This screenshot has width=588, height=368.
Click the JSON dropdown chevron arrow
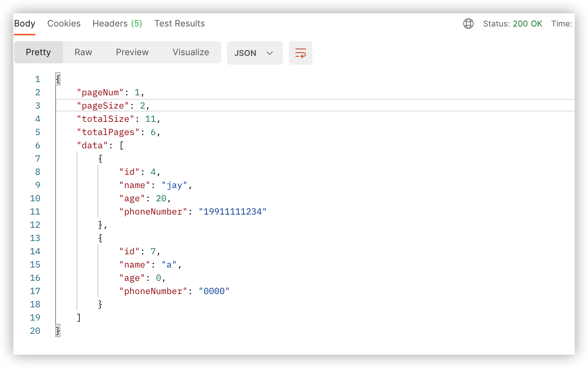click(270, 53)
